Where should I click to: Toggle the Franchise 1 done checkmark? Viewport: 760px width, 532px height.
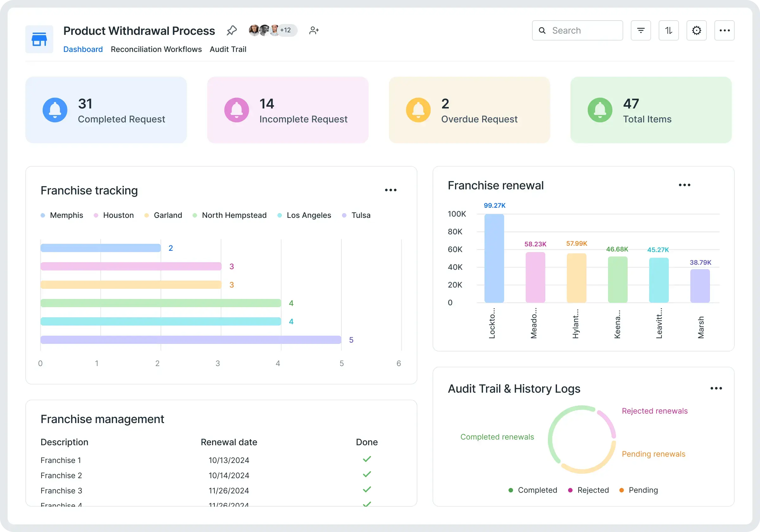(367, 459)
